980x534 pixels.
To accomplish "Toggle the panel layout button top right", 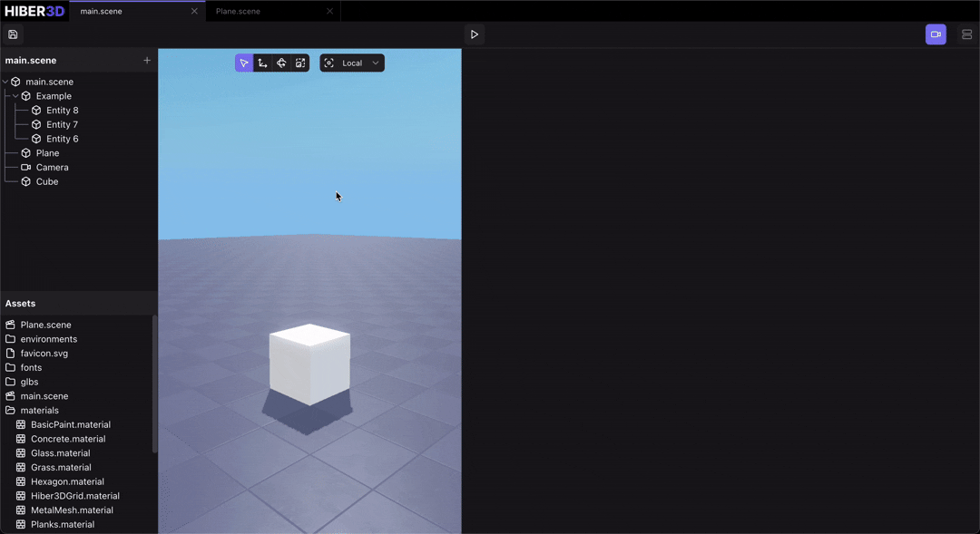I will click(966, 34).
